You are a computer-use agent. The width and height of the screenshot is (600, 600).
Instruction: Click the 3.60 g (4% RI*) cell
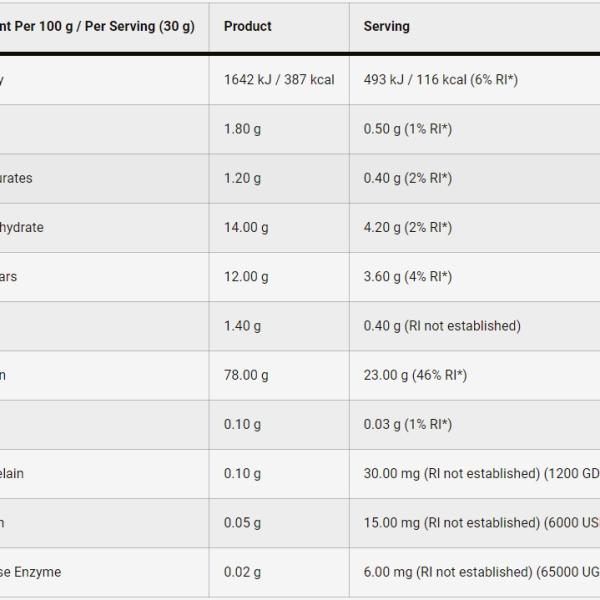coord(407,276)
